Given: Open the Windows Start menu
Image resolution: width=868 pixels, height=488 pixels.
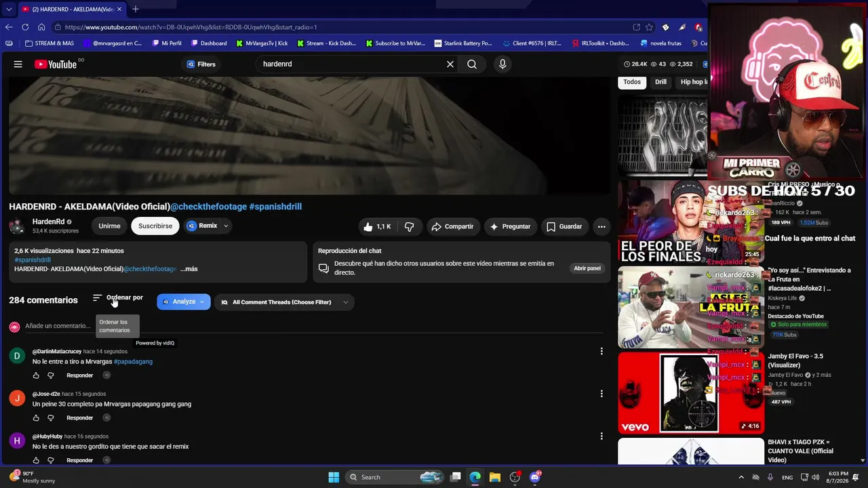Looking at the screenshot, I should pyautogui.click(x=334, y=477).
